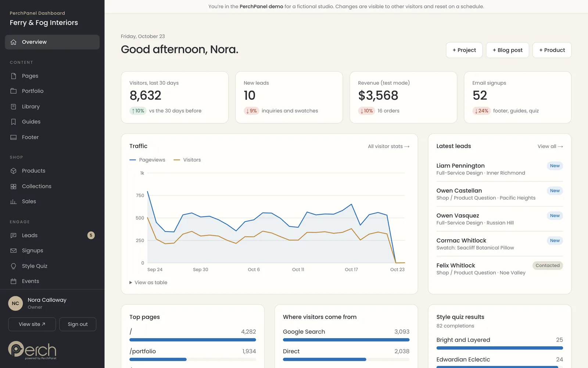Click the Signups envelope icon

[14, 251]
